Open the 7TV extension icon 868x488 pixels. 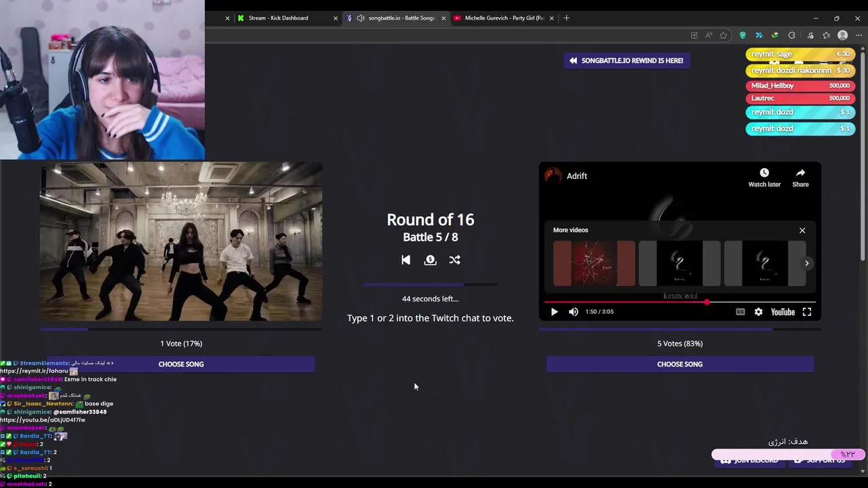click(x=759, y=35)
